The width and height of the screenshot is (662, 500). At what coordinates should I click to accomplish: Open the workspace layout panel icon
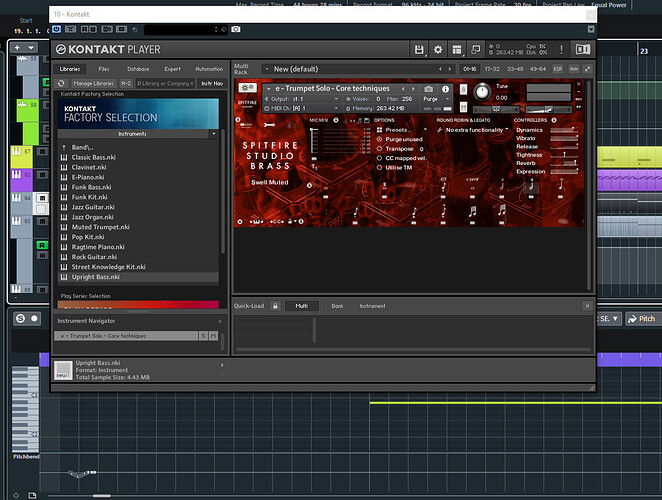coord(457,50)
